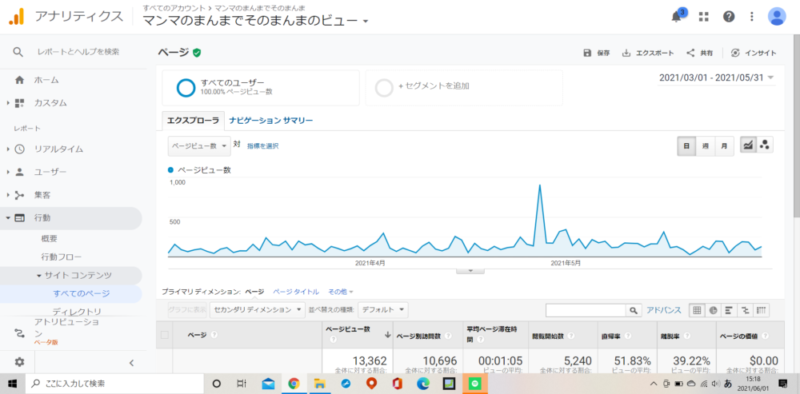Switch to ナビゲーション サマリー tab

[271, 120]
